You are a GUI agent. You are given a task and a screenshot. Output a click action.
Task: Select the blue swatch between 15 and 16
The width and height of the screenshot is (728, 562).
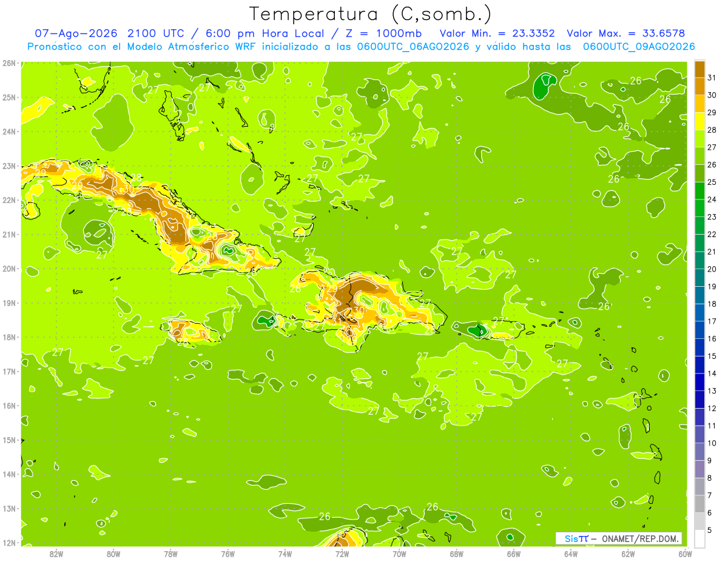click(x=699, y=347)
